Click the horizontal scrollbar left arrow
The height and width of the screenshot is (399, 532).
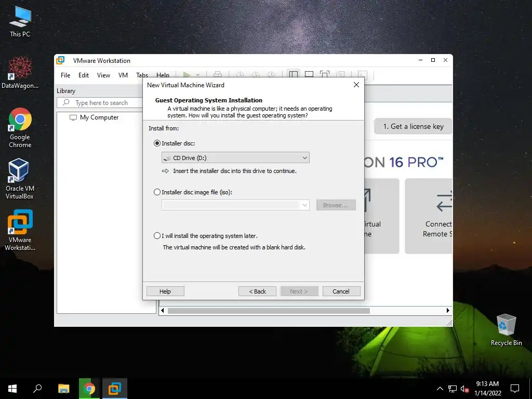tap(162, 311)
